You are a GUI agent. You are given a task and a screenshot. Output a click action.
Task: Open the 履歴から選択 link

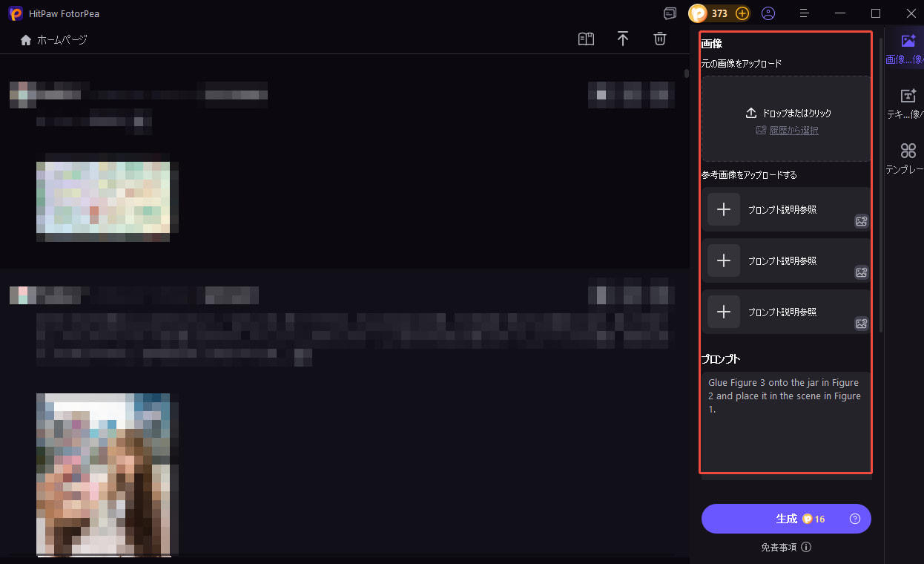[793, 131]
